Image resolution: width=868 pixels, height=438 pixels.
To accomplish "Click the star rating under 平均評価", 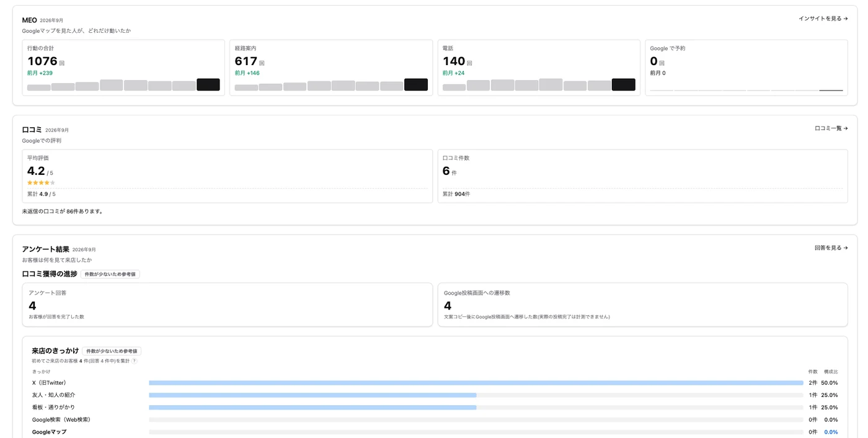I will 41,183.
